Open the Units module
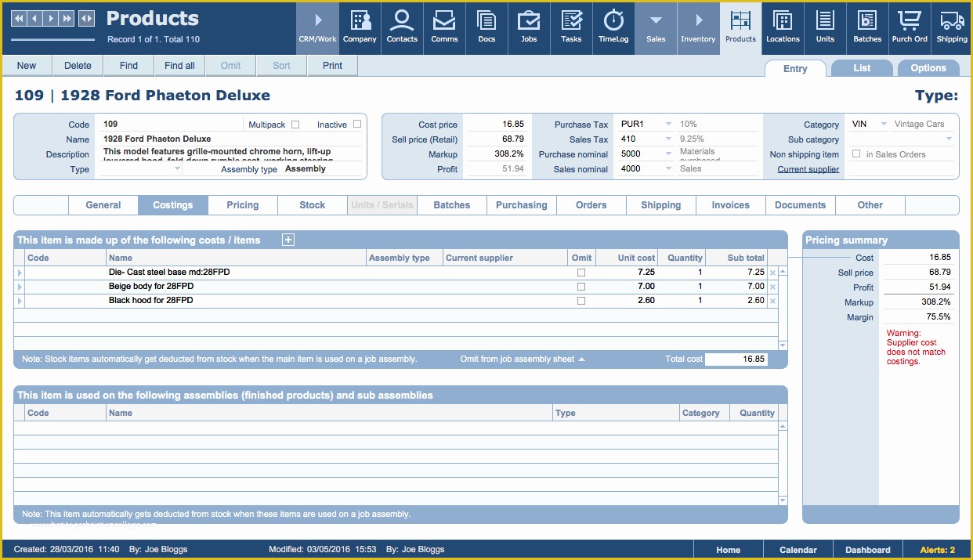 825,27
